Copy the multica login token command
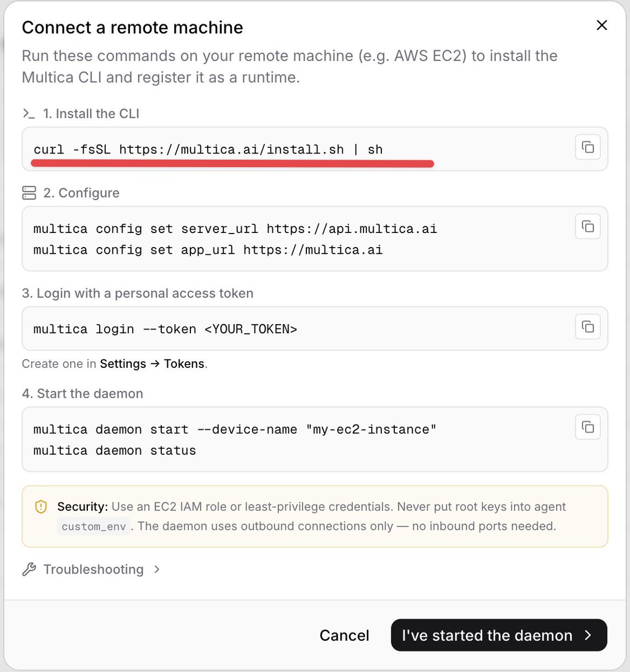Screen dimensions: 630x672 pos(587,326)
